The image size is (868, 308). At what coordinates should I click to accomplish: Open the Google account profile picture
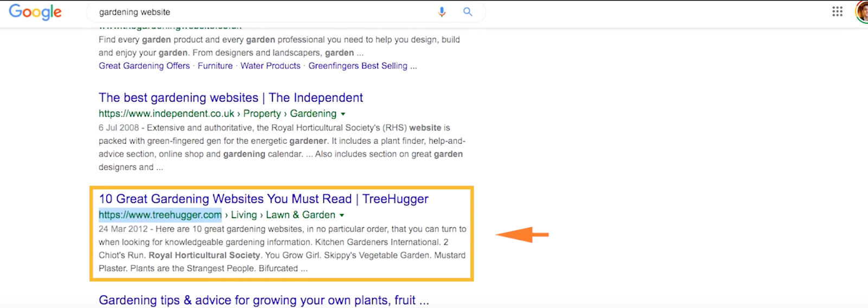click(862, 12)
